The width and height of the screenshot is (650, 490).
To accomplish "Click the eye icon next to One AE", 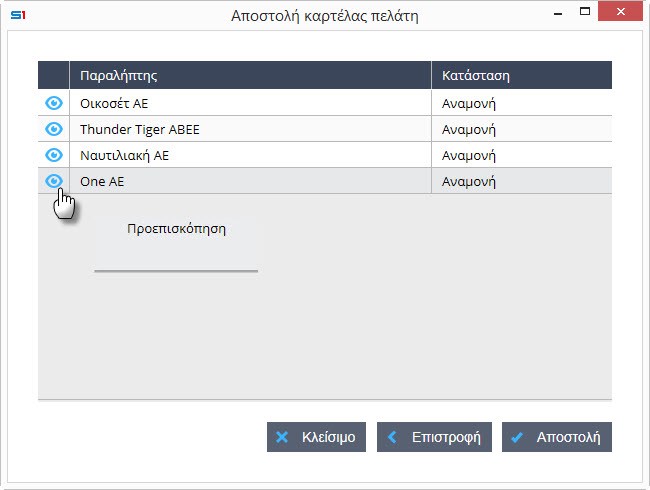I will point(54,181).
